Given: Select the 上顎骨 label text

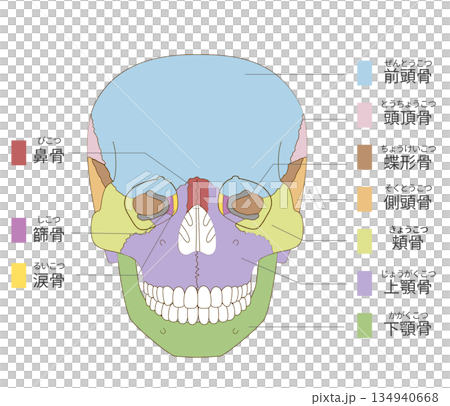Looking at the screenshot, I should point(407,287).
